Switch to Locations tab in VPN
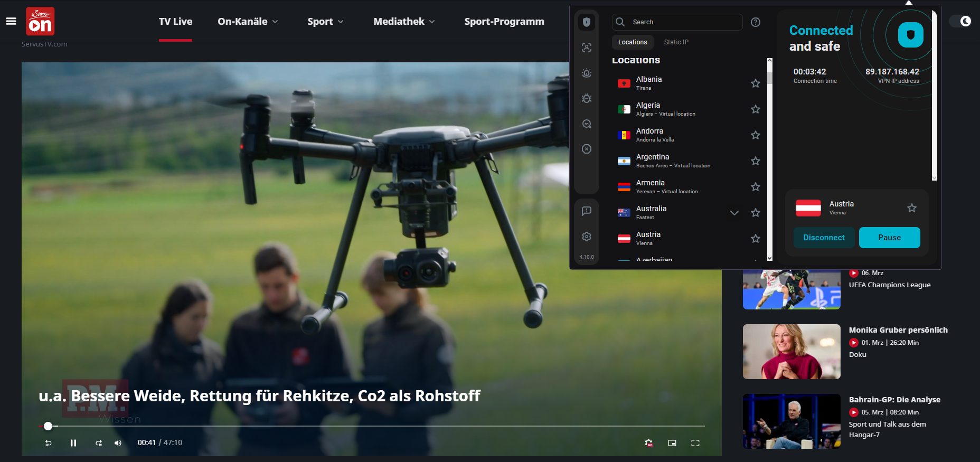The width and height of the screenshot is (980, 462). point(633,42)
